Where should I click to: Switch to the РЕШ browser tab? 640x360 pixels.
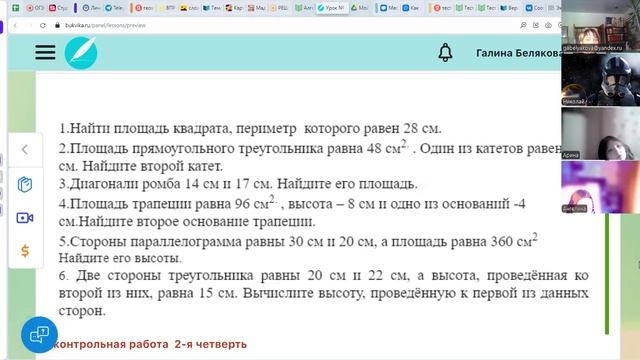[279, 8]
